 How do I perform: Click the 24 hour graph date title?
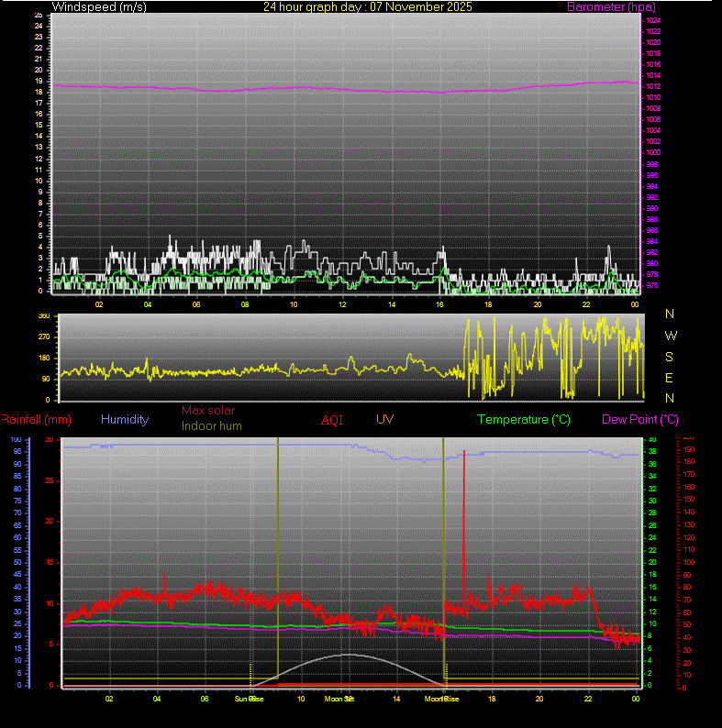coord(367,7)
